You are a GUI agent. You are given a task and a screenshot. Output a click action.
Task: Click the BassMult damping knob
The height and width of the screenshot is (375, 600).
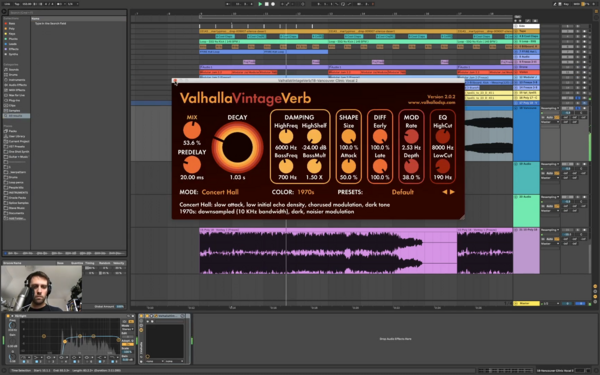pyautogui.click(x=314, y=166)
